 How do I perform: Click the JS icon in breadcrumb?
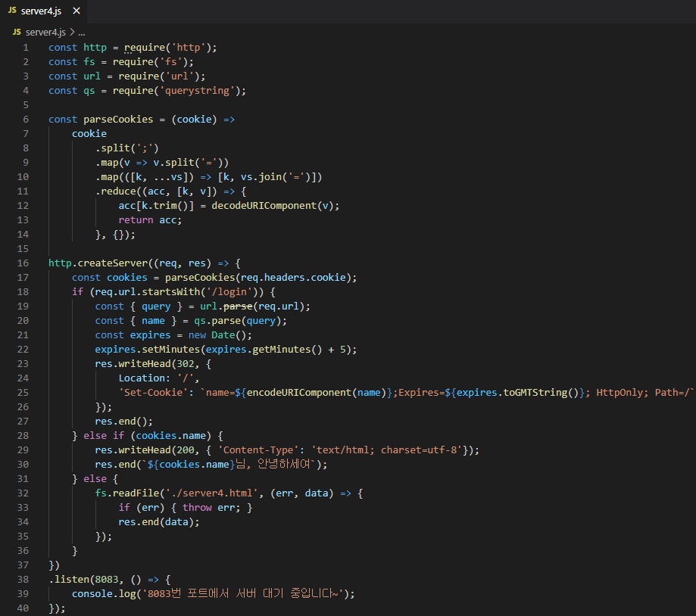coord(17,32)
